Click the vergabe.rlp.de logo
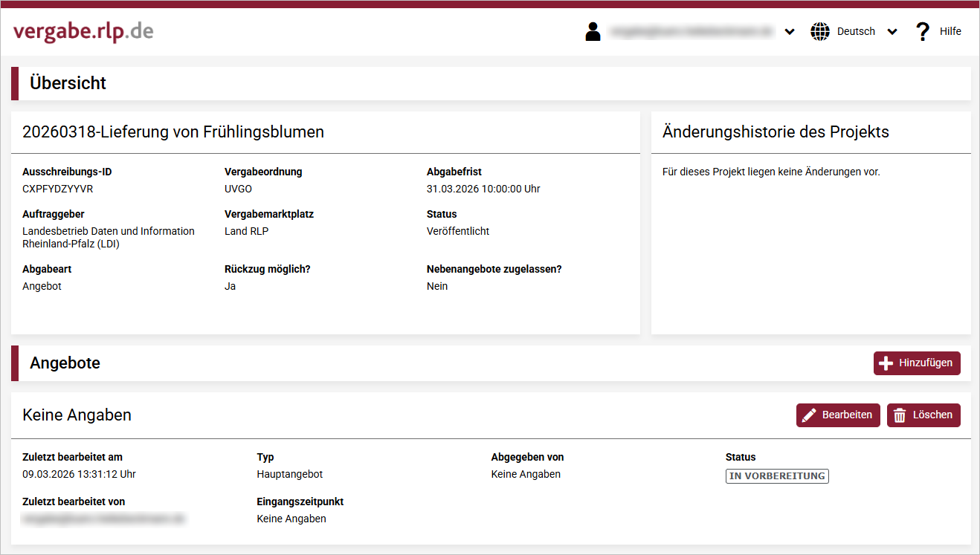The width and height of the screenshot is (980, 555). 83,32
